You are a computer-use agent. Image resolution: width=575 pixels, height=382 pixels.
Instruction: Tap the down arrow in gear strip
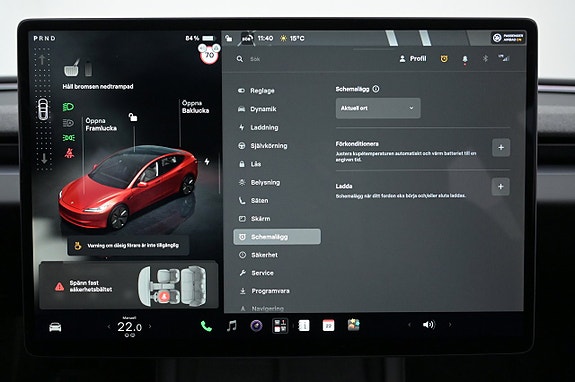pos(44,158)
